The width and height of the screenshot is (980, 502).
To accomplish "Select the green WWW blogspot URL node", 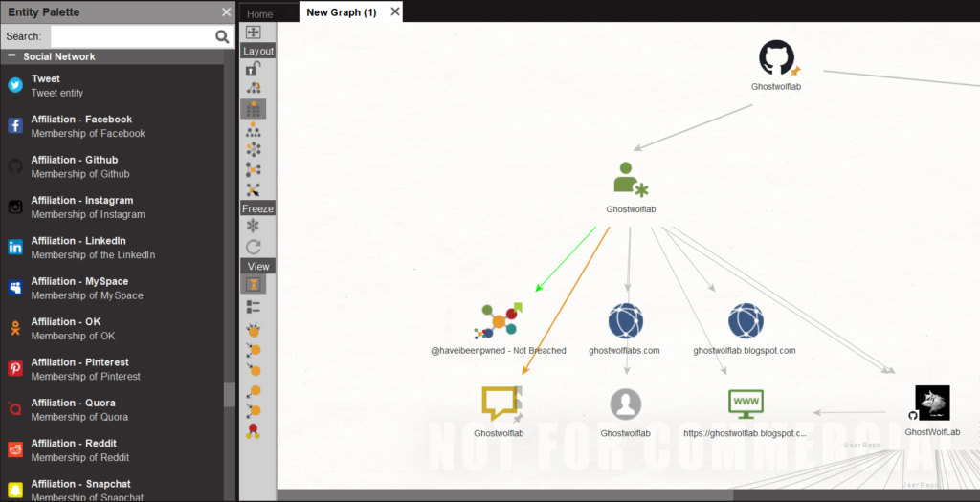I will point(746,404).
